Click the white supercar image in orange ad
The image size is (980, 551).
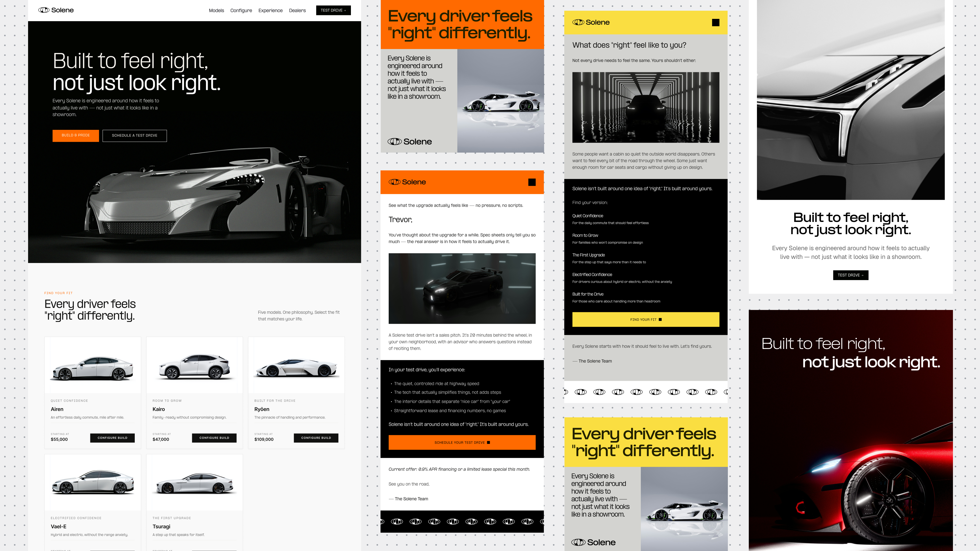pyautogui.click(x=501, y=101)
